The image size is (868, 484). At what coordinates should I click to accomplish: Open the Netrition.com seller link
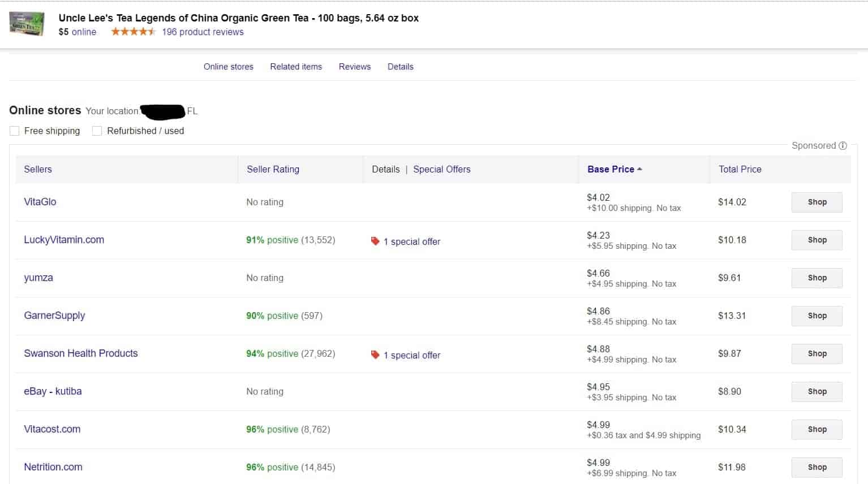(53, 467)
